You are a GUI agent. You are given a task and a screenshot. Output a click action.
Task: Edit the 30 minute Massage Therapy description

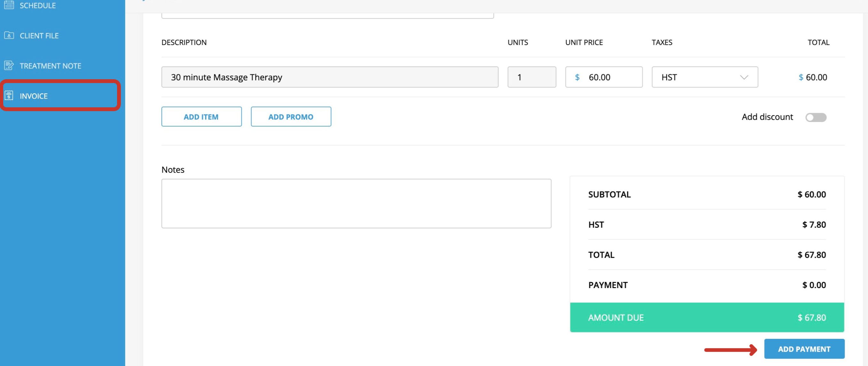click(329, 77)
